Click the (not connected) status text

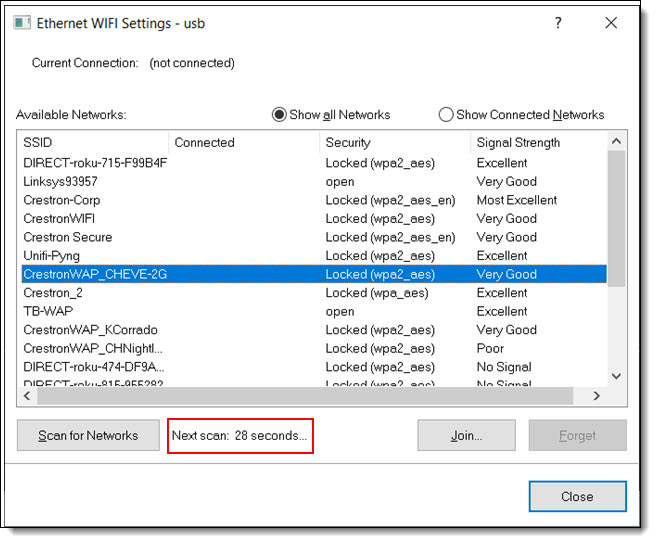(192, 63)
